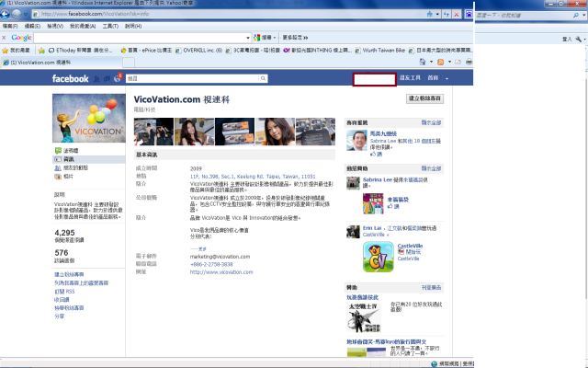
Task: Open Facebook messages icon
Action: click(107, 79)
